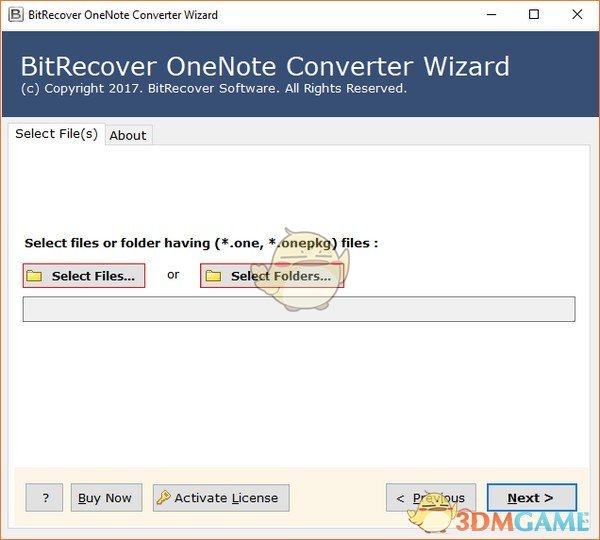Maximize the converter wizard window
Screen dimensions: 600x540
click(x=534, y=15)
